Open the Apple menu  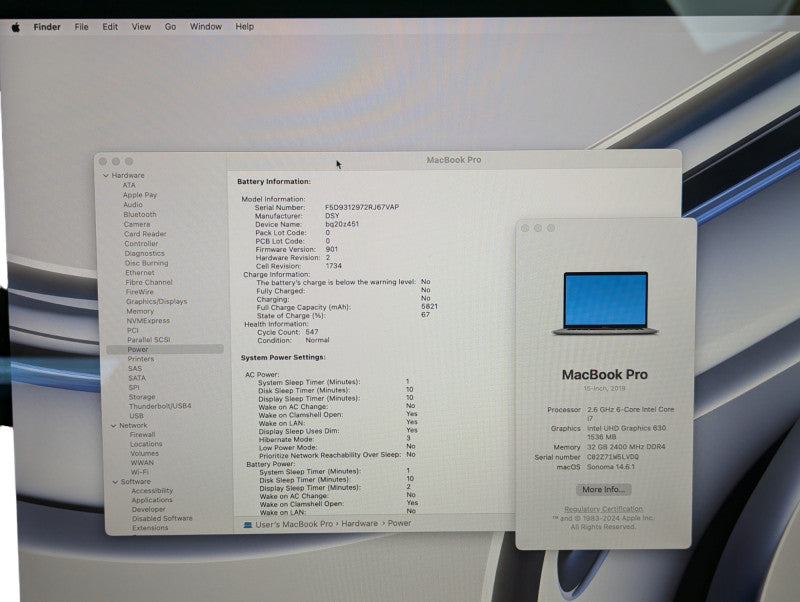16,28
